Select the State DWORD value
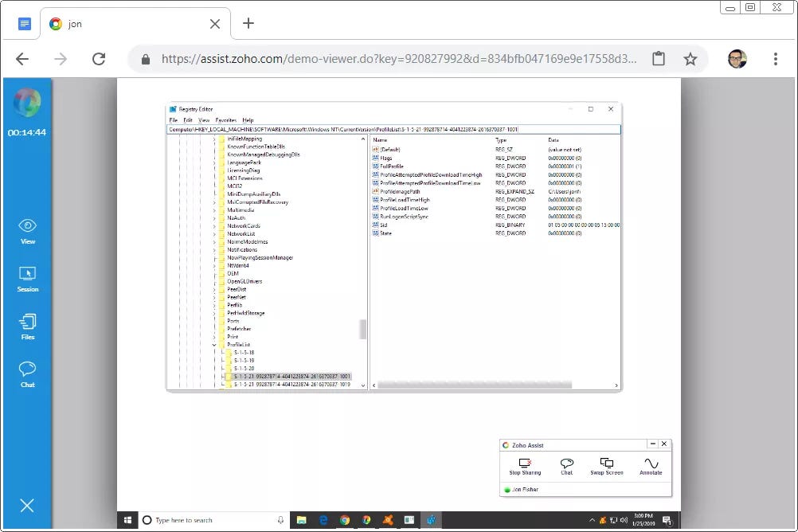 tap(385, 233)
